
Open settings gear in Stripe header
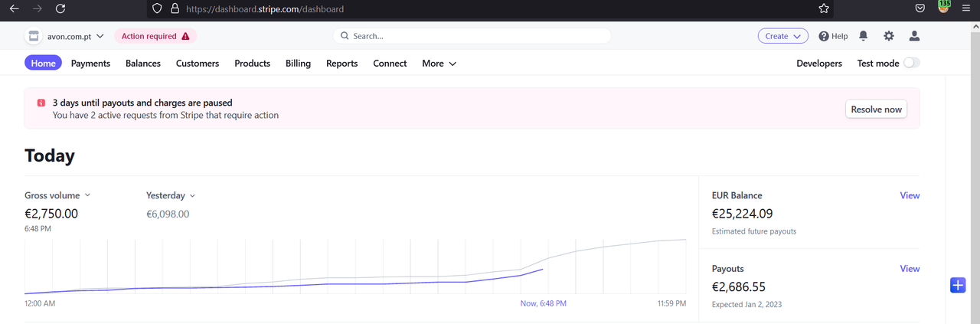click(889, 36)
